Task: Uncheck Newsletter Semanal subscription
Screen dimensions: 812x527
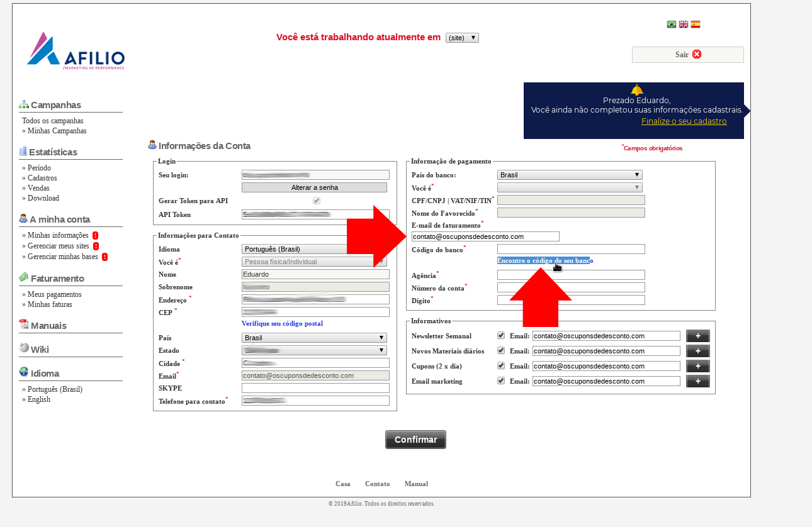Action: click(501, 335)
